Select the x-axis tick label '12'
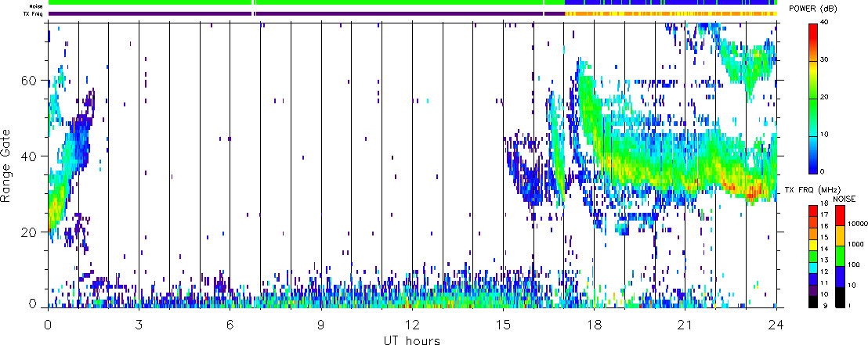 [x=412, y=325]
